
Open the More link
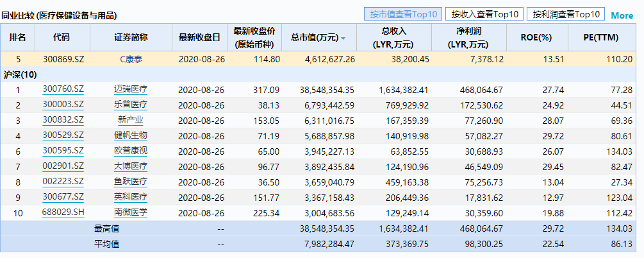[622, 15]
